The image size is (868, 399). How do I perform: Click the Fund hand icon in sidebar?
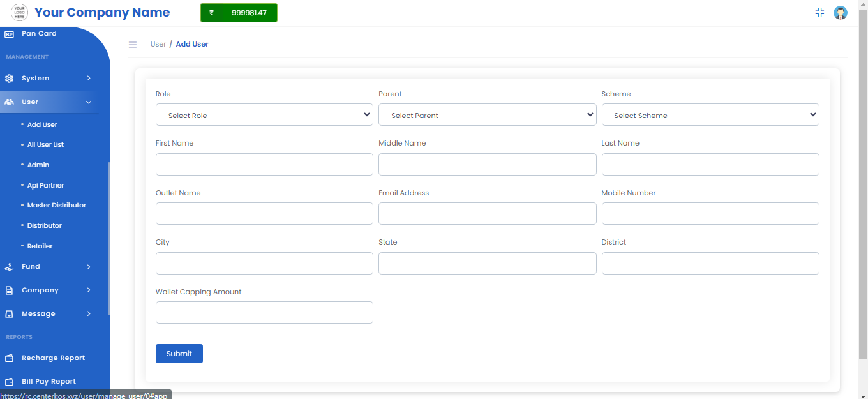9,267
